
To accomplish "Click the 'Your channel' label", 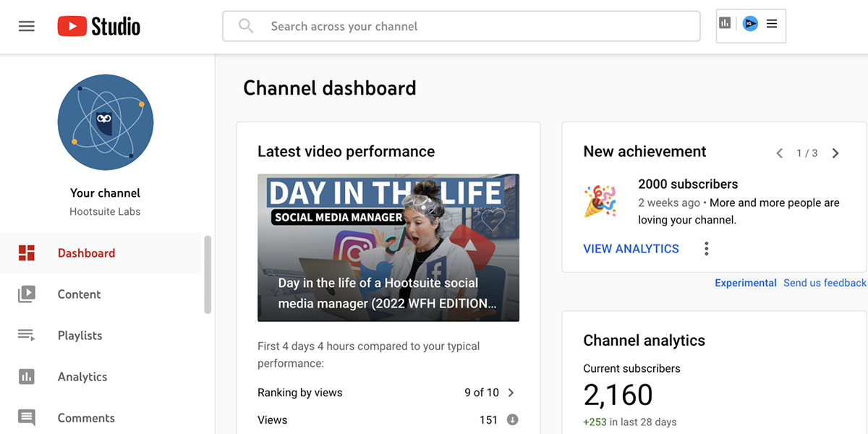I will [x=106, y=193].
